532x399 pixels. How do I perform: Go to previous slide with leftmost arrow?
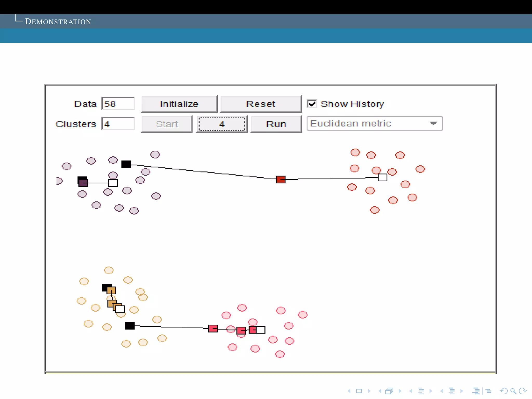pyautogui.click(x=349, y=391)
